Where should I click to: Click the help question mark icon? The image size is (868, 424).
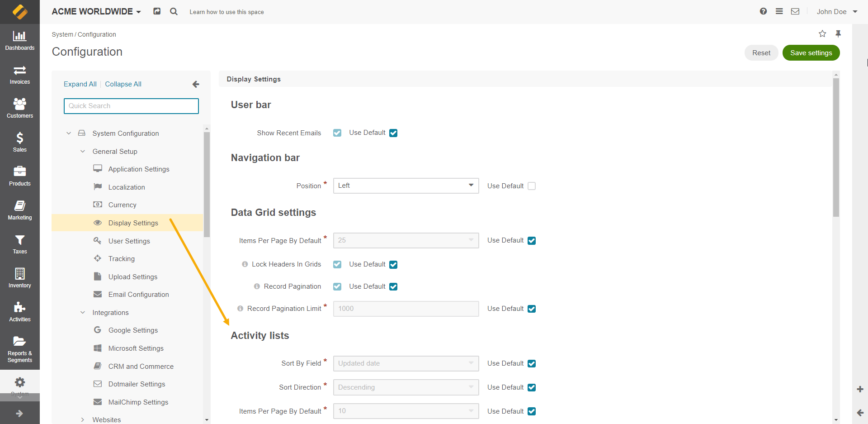click(763, 11)
